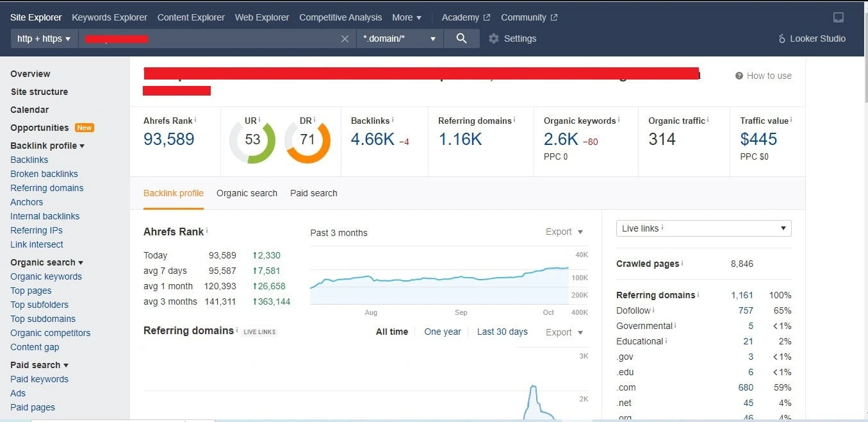Click the info icon beside Backlinks metric

[x=393, y=120]
